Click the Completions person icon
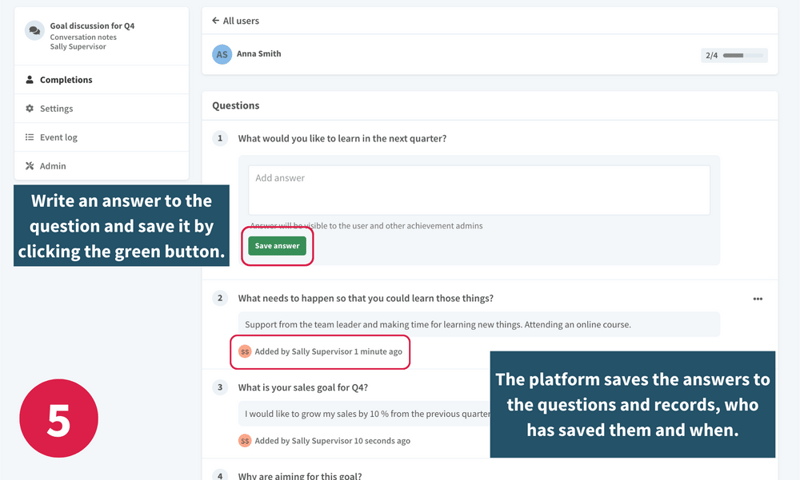 (30, 80)
